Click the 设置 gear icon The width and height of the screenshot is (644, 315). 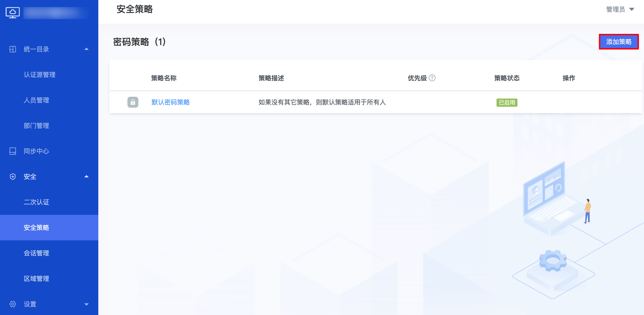coord(13,304)
